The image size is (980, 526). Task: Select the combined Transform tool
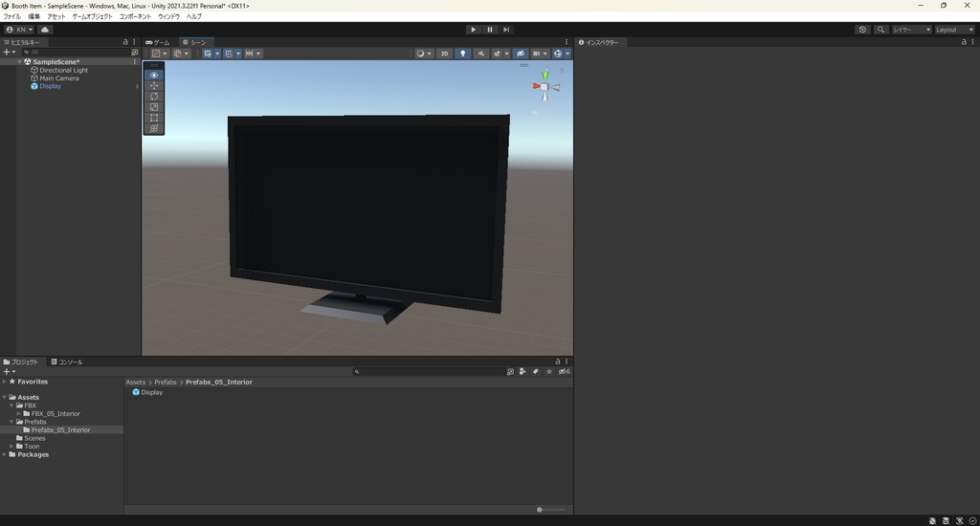pos(154,128)
